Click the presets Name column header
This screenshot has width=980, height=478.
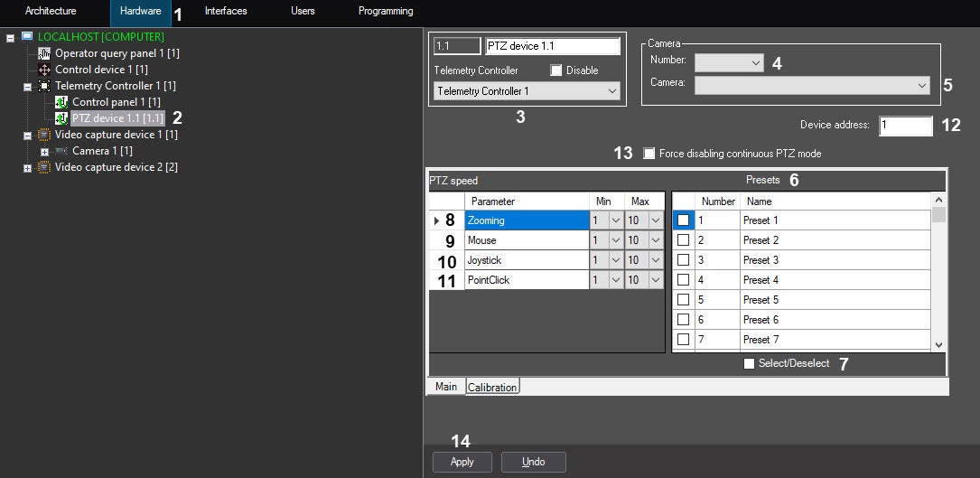coord(835,202)
